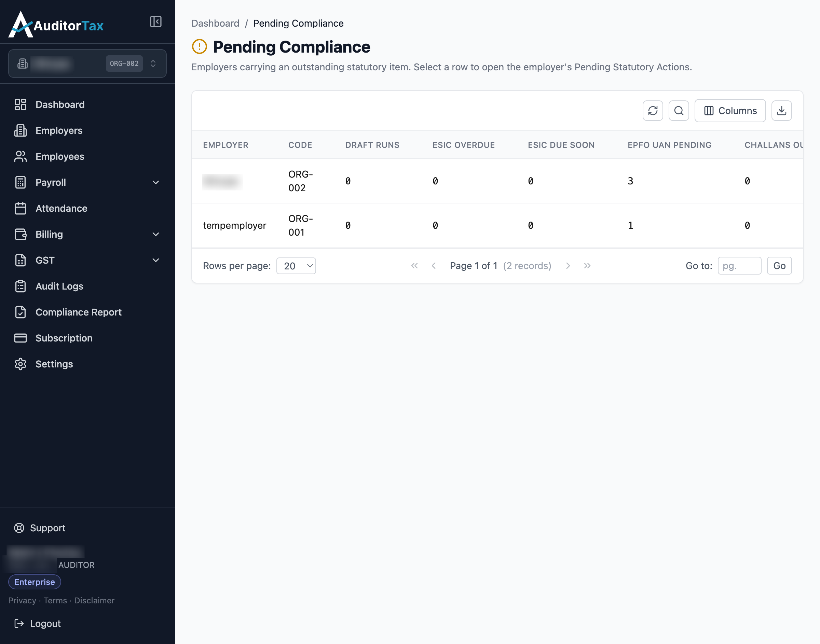
Task: Click the orange alert icon beside page title
Action: [199, 47]
